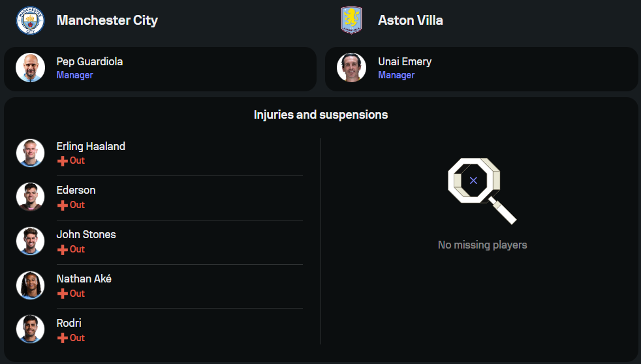The width and height of the screenshot is (641, 364).
Task: Click the red injury cross beside Ederson
Action: pos(63,205)
